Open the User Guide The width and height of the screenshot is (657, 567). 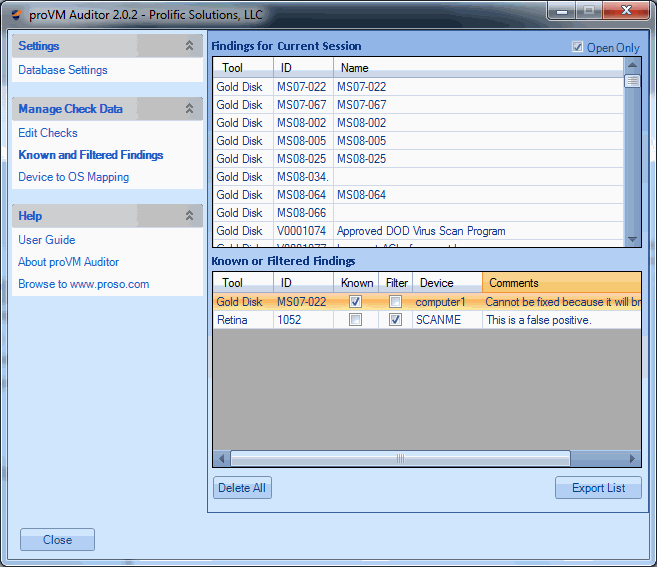pos(47,240)
